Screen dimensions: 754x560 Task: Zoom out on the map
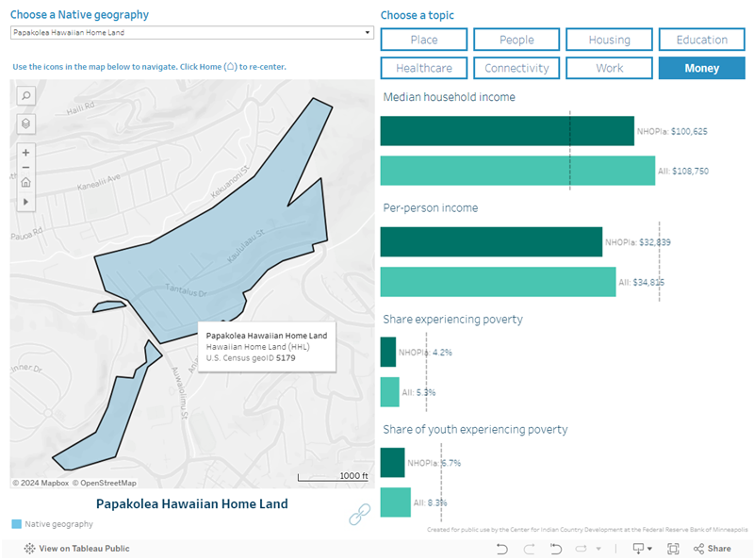tap(25, 168)
